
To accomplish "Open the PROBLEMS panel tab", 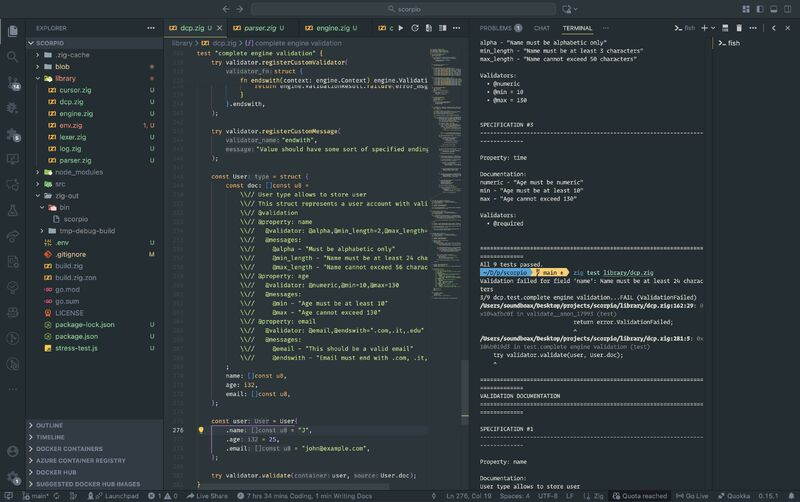I will 501,28.
